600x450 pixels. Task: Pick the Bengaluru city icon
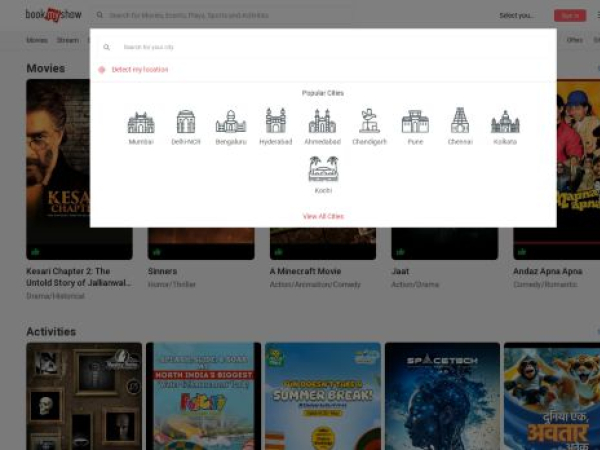pos(231,121)
